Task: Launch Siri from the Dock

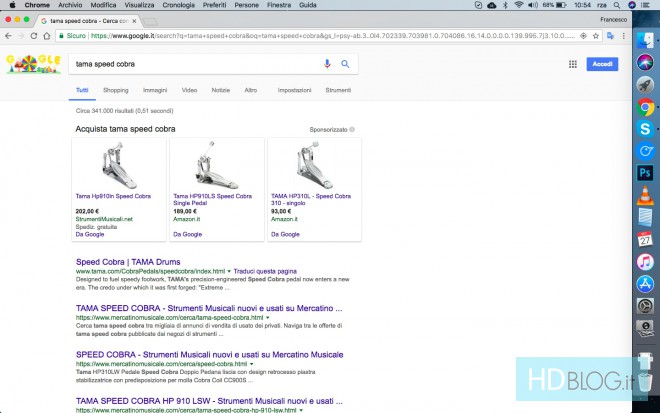Action: click(x=645, y=62)
